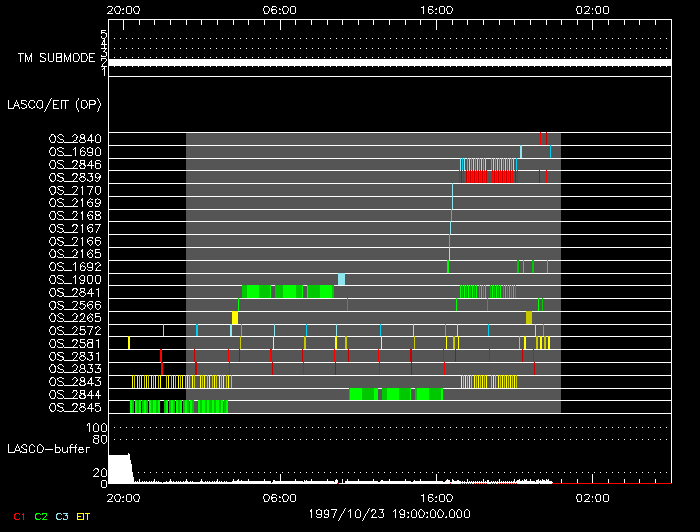Screen dimensions: 700x532
Task: Click the LASCO/EIT (OP) label
Action: coord(54,105)
